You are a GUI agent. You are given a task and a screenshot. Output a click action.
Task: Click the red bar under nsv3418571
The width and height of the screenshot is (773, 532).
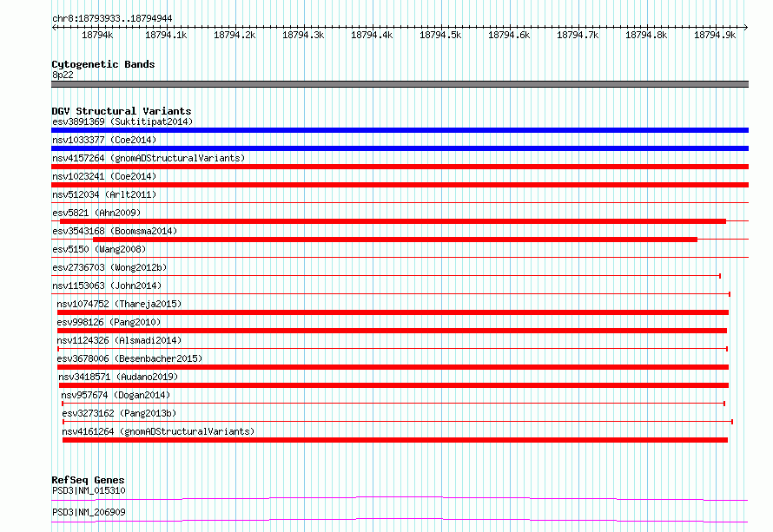pos(394,385)
